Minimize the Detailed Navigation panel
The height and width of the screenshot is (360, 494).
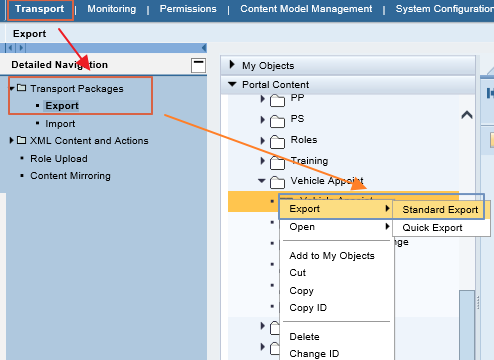(x=198, y=65)
